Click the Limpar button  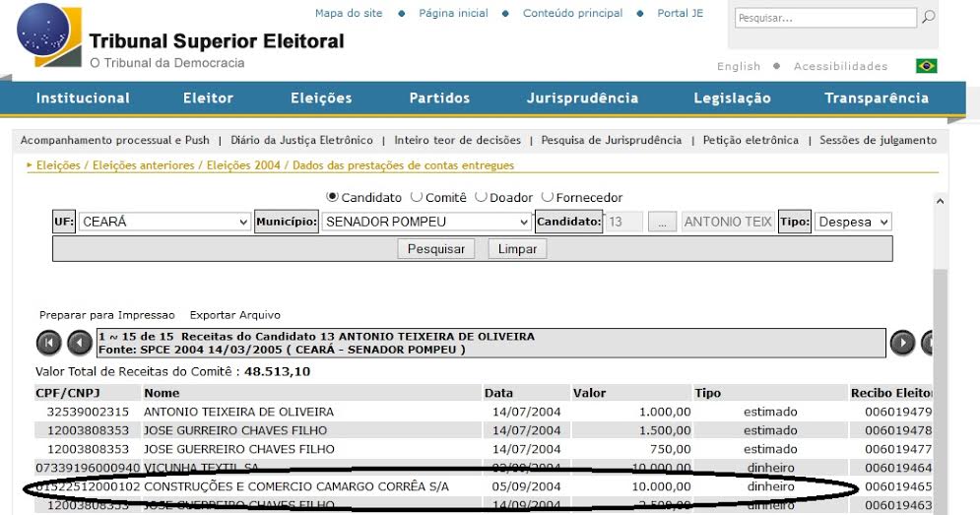[517, 249]
